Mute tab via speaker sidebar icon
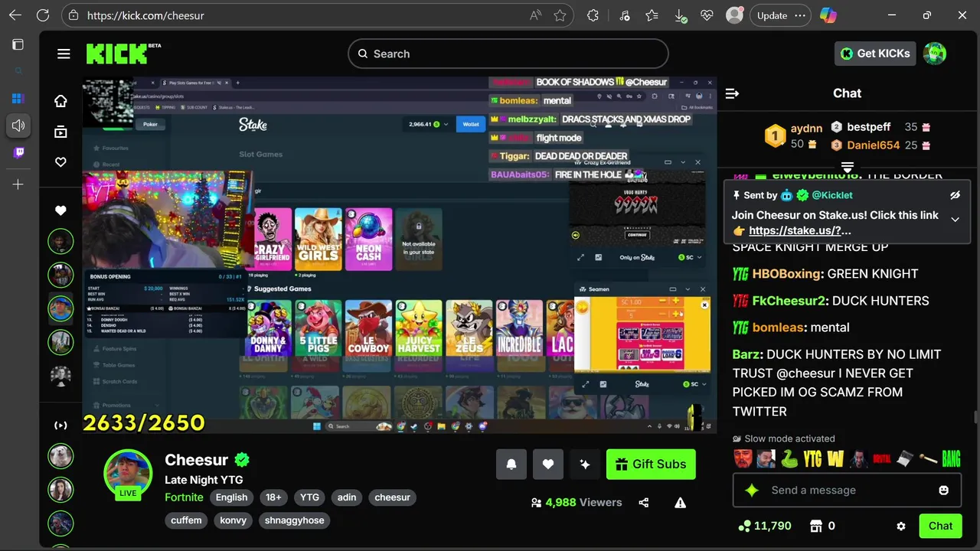 coord(18,126)
